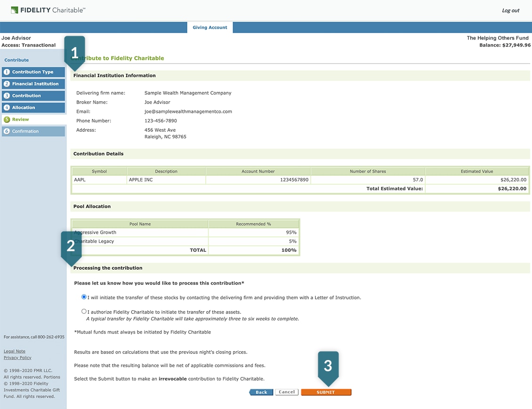The height and width of the screenshot is (409, 532).
Task: Select step 4 Allocation number icon
Action: click(7, 107)
